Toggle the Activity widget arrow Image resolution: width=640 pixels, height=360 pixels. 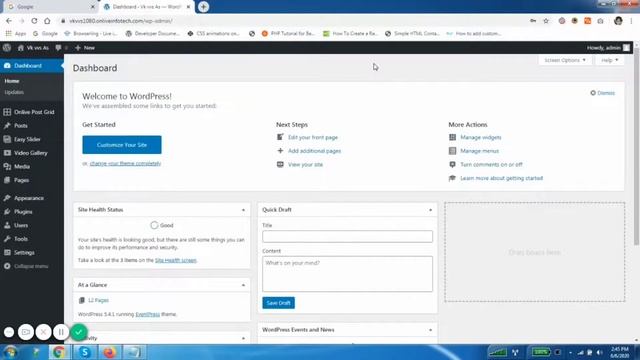tap(243, 338)
